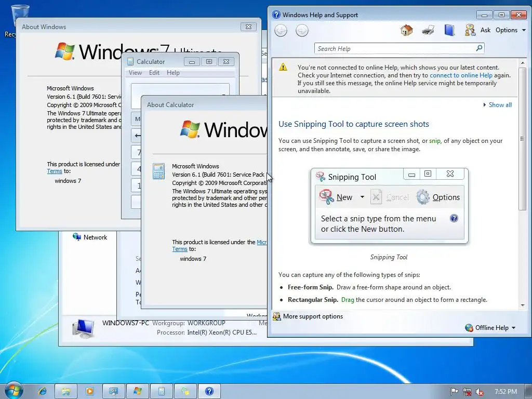Screen dimensions: 532x399
Task: Click the green 'Drag' definition link
Action: tap(348, 300)
